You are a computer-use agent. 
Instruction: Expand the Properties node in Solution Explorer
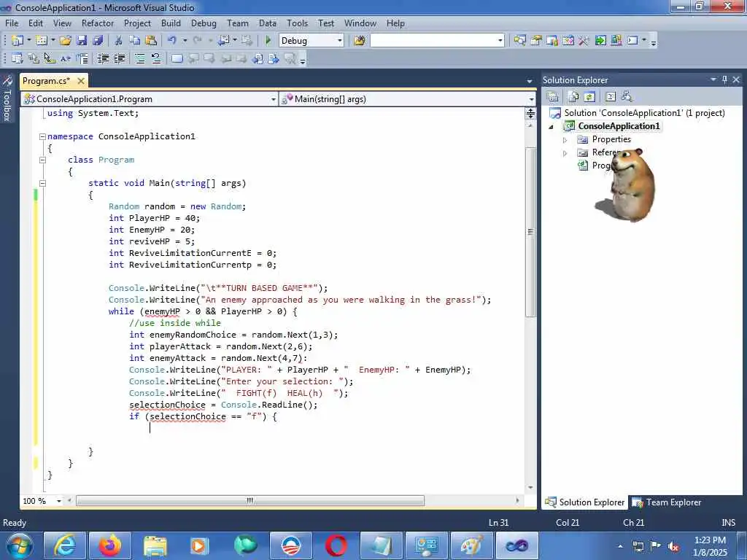coord(565,140)
